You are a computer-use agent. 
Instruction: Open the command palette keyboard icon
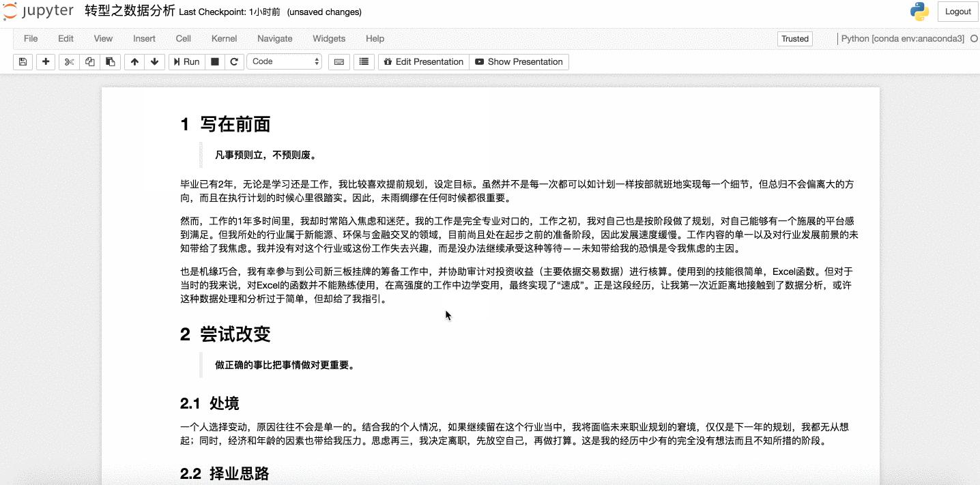pyautogui.click(x=338, y=61)
